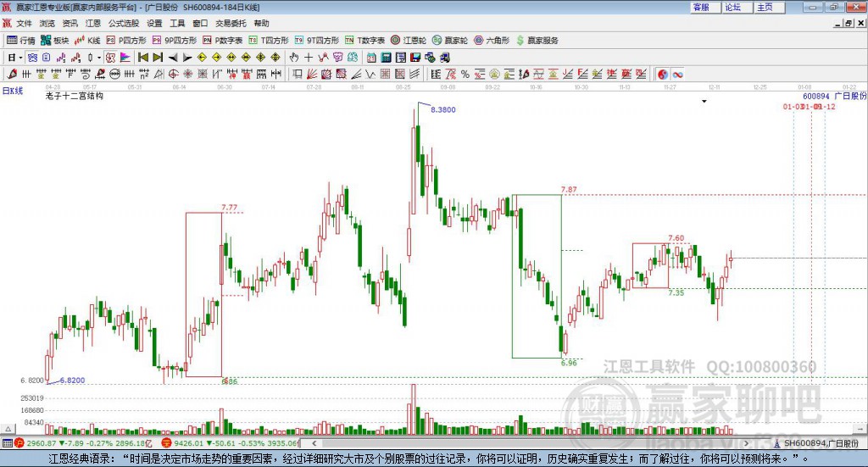Select the circle target drawing tool
Viewport: 868px width, 467px height.
click(173, 74)
